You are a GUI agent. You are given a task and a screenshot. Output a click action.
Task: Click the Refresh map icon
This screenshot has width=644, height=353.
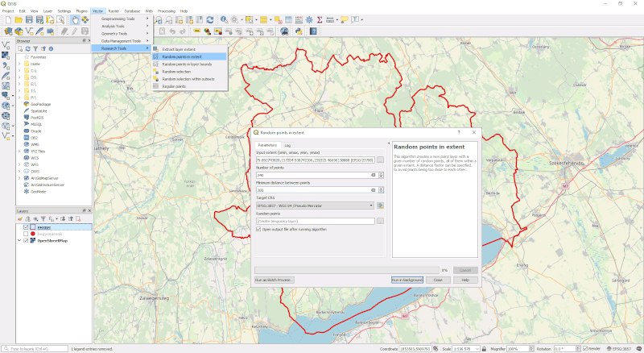point(210,20)
